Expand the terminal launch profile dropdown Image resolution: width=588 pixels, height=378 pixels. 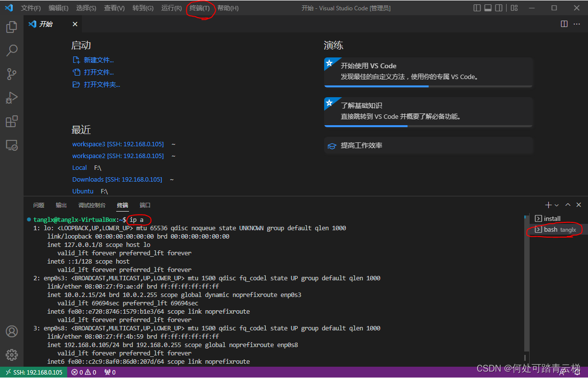[557, 205]
